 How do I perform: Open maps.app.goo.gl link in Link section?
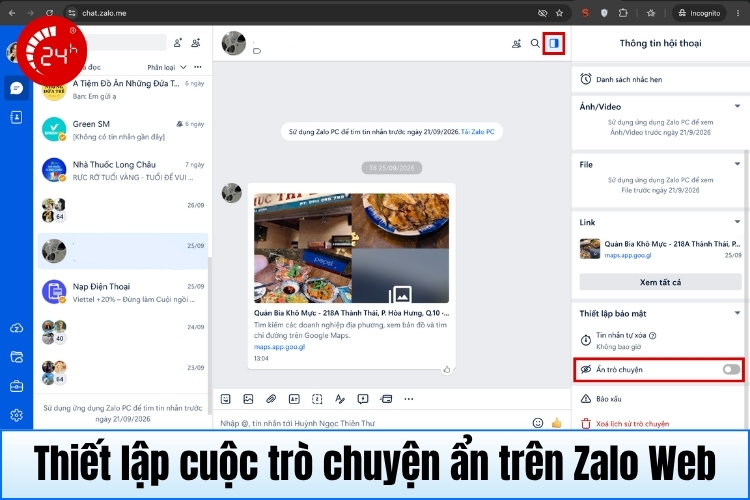point(628,256)
